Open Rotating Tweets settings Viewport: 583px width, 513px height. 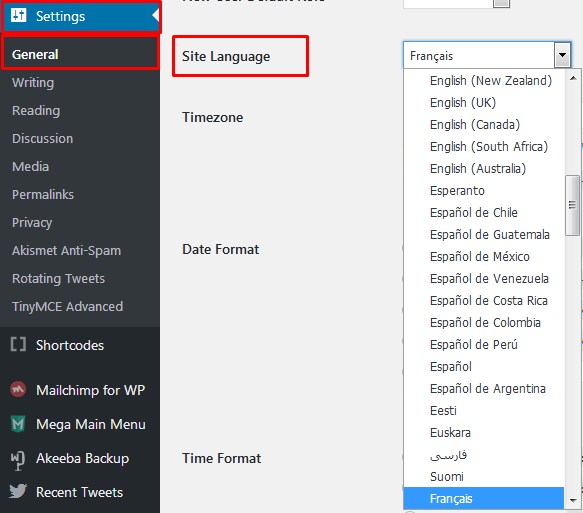(x=58, y=278)
